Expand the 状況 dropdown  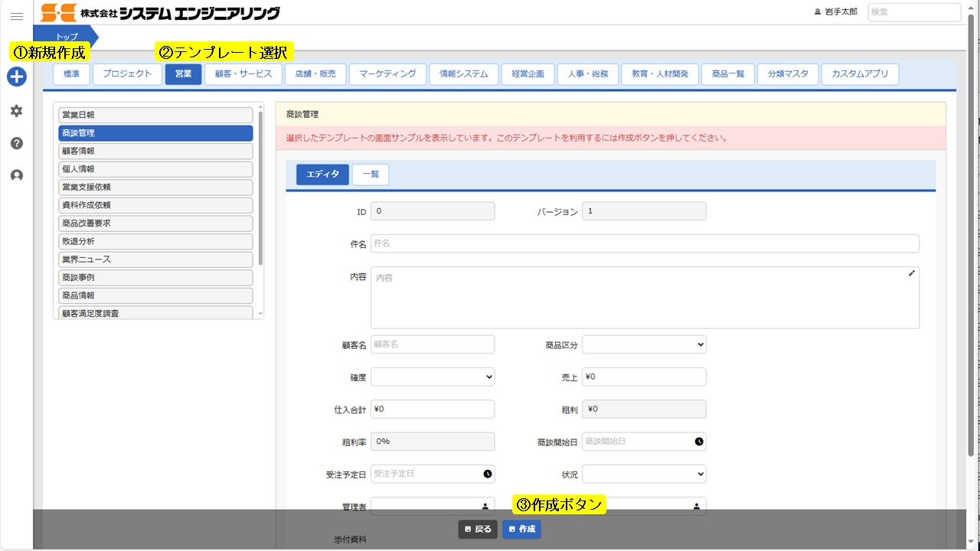(644, 474)
